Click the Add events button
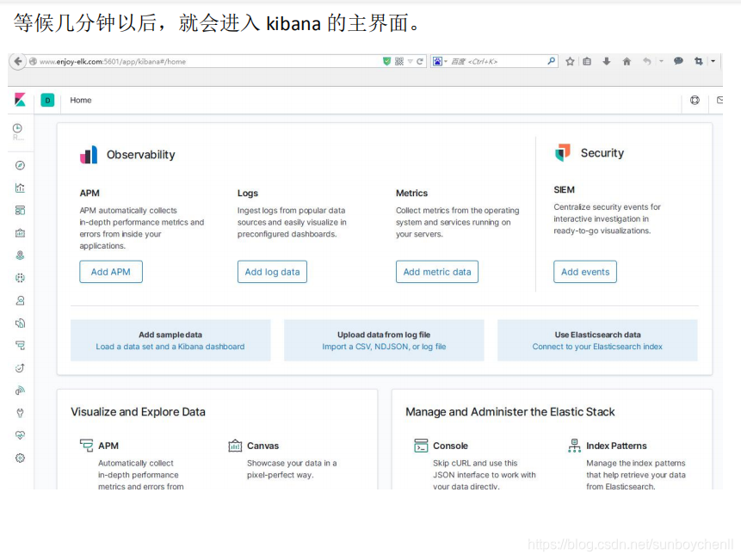 coord(585,272)
